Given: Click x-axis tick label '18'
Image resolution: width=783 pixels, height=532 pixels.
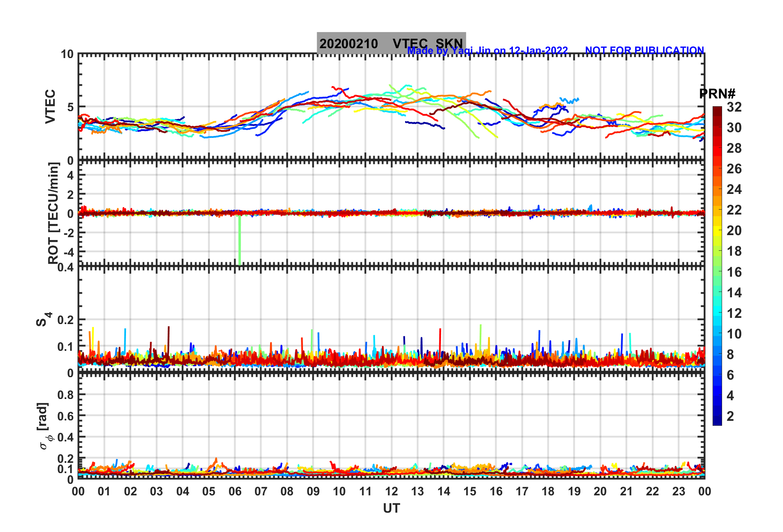Looking at the screenshot, I should click(x=548, y=491).
